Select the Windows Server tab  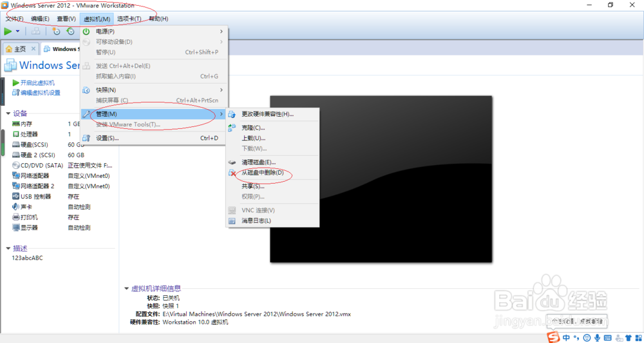pyautogui.click(x=61, y=49)
